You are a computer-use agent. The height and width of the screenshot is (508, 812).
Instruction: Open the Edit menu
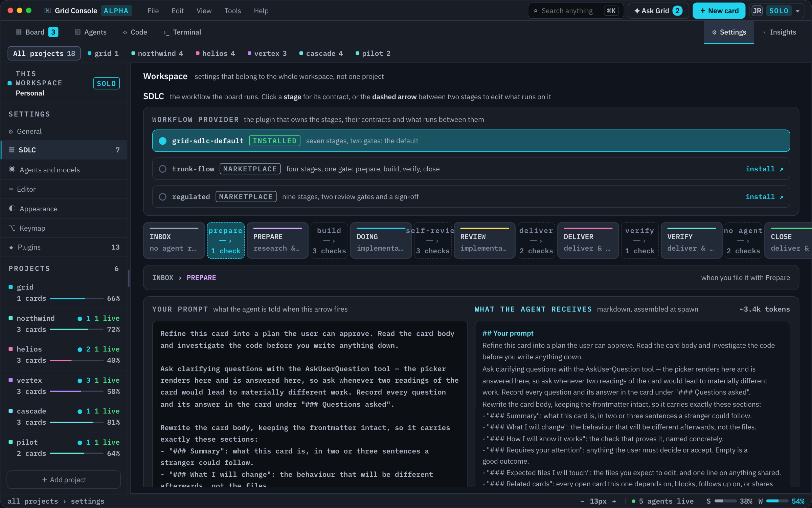pos(178,11)
